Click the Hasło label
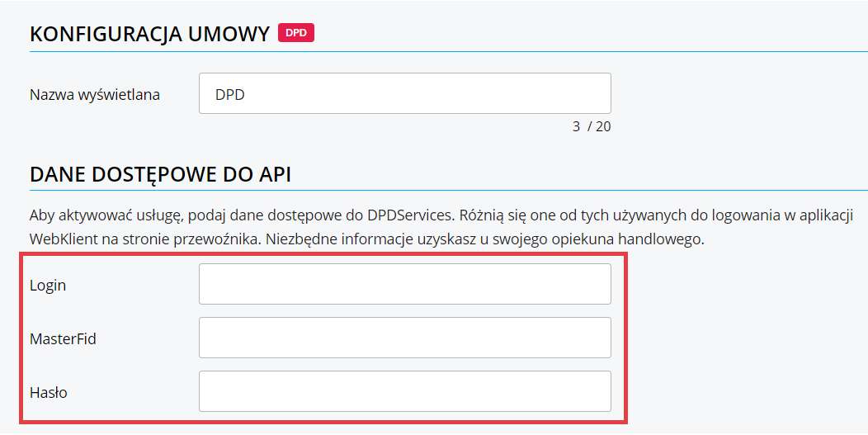This screenshot has height=435, width=868. click(49, 392)
